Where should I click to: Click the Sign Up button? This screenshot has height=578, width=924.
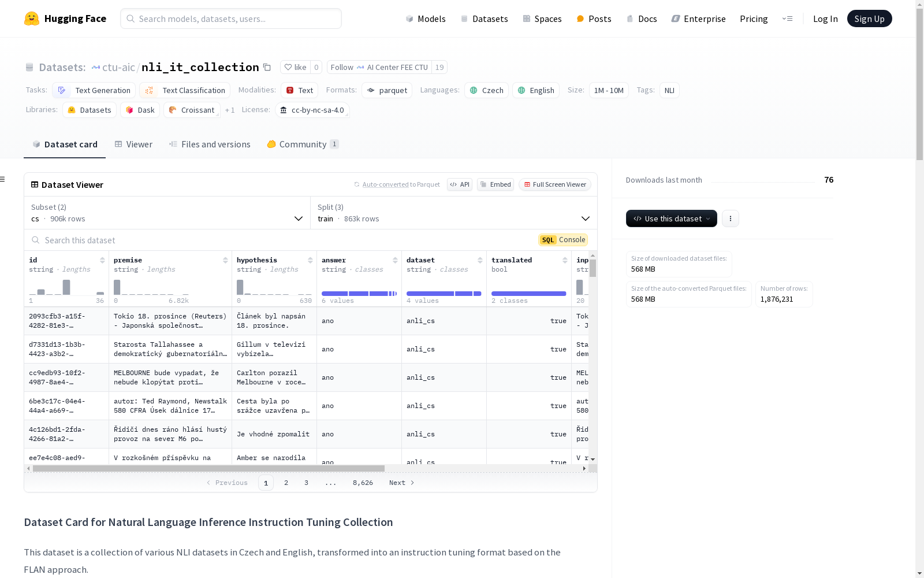[x=869, y=18]
